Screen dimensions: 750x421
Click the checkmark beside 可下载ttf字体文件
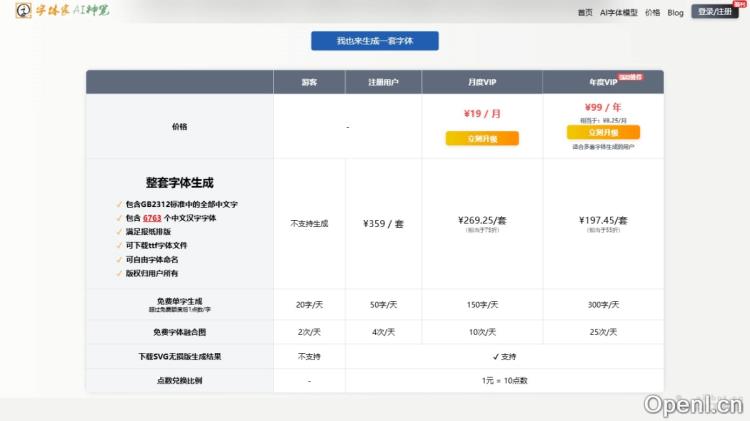point(120,245)
